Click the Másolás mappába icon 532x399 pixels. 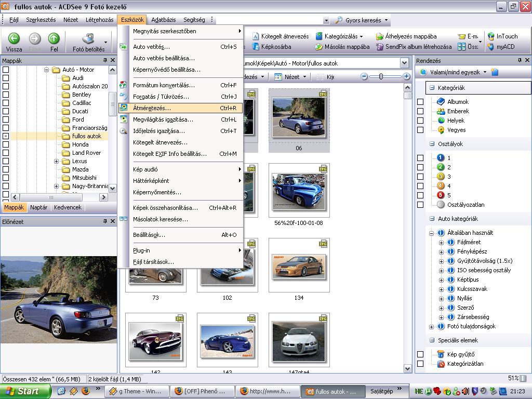point(318,47)
